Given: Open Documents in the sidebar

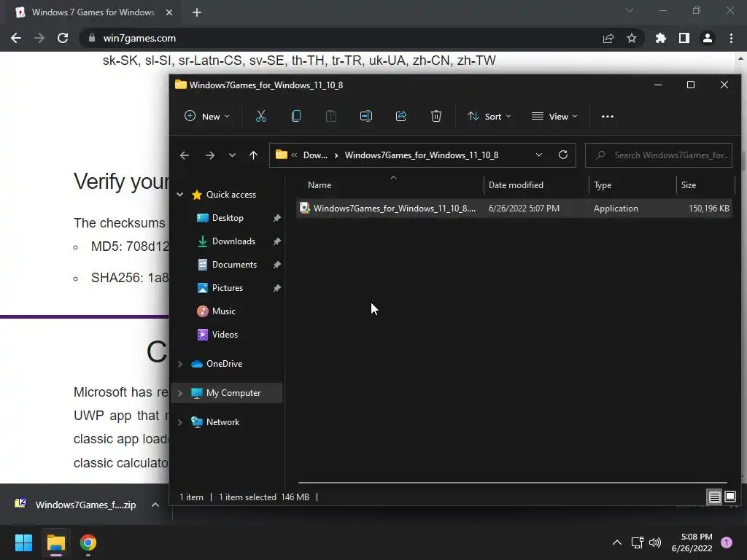Looking at the screenshot, I should [x=234, y=265].
